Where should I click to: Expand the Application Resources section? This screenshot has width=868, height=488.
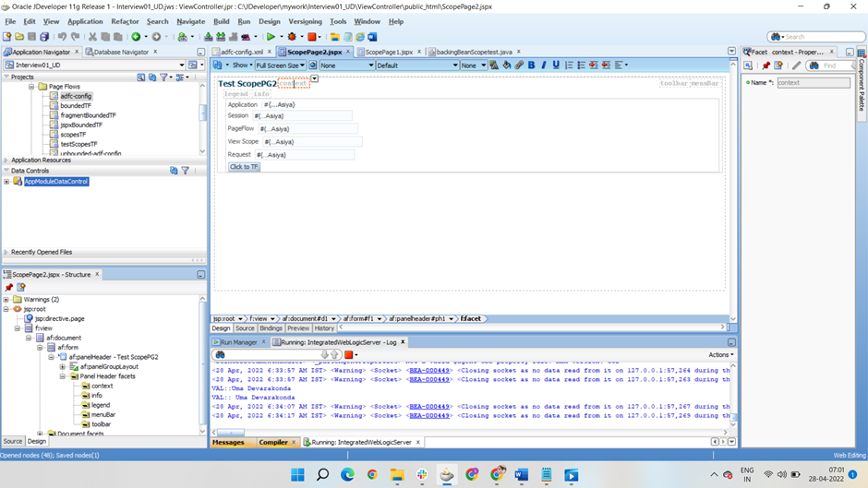pos(6,160)
